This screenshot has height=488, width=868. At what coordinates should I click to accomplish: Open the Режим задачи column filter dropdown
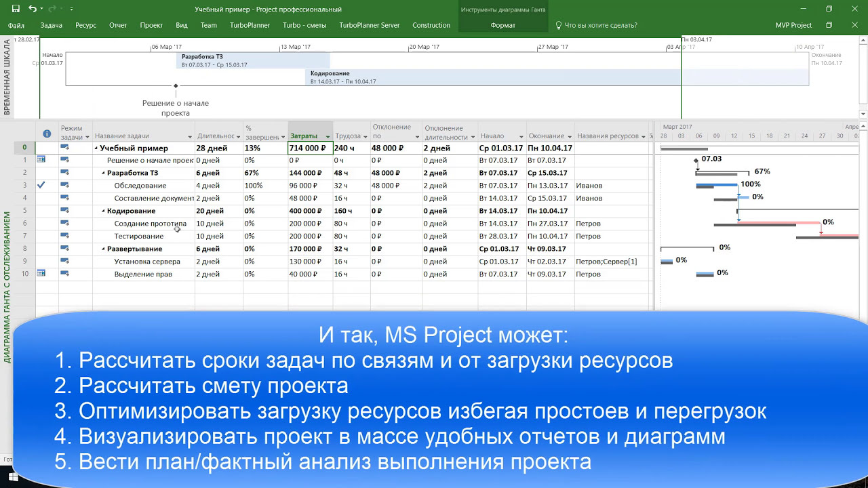88,137
